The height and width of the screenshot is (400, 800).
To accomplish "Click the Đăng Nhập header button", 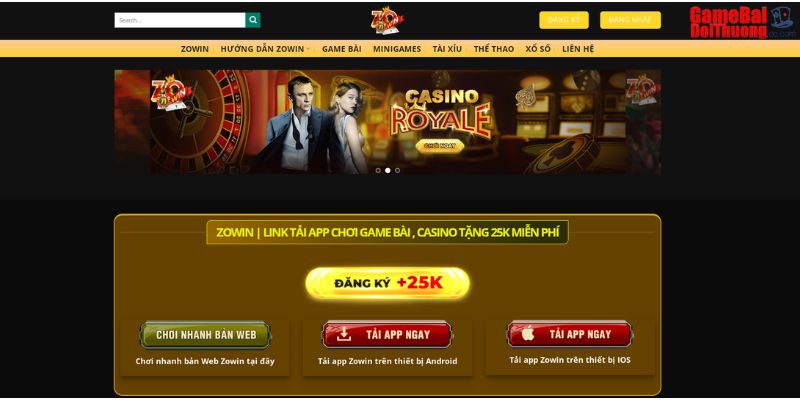I will point(630,20).
